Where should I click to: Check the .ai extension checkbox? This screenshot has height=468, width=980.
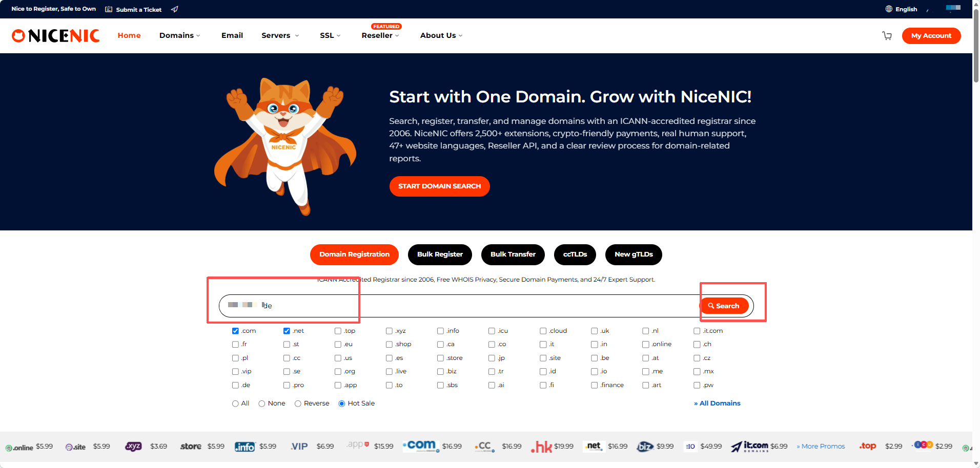pos(492,385)
